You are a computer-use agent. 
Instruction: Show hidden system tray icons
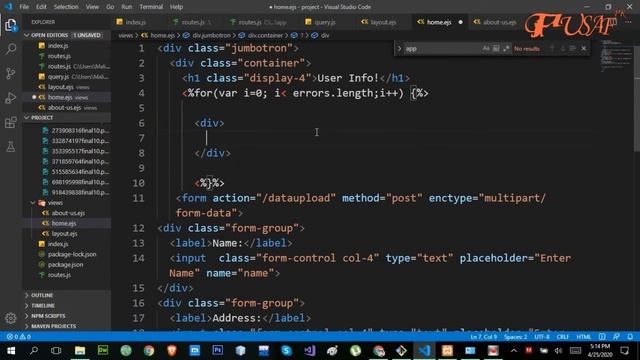tap(514, 351)
